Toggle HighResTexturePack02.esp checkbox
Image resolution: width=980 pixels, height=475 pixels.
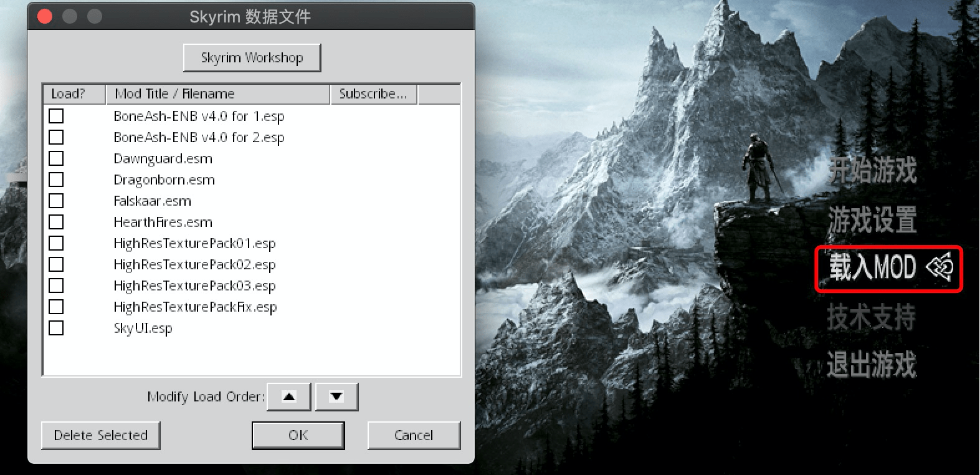(56, 264)
